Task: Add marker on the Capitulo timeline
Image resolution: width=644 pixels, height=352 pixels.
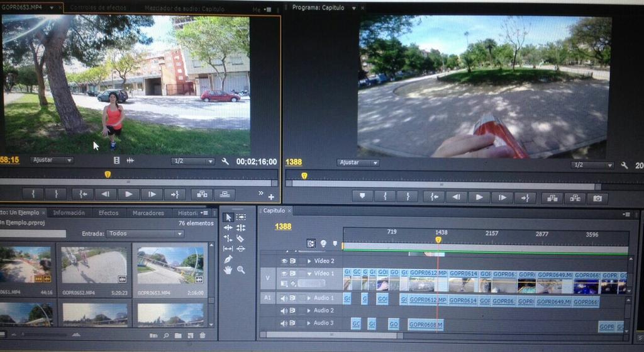Action: coord(335,244)
